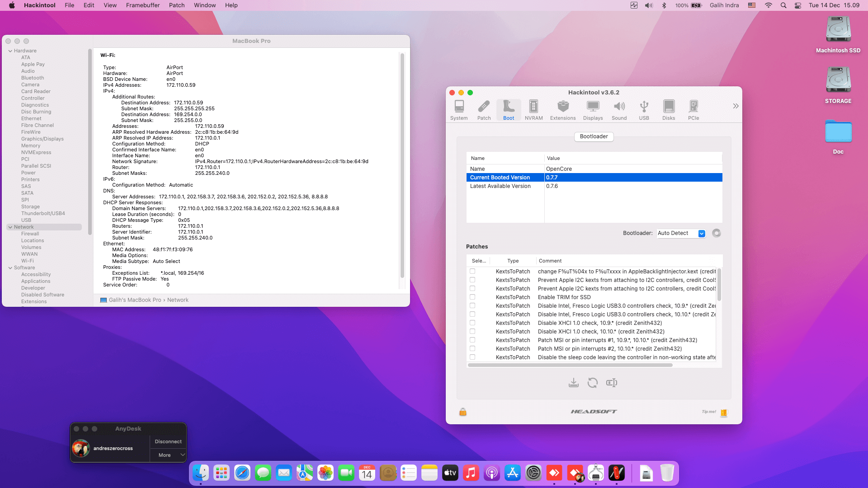Image resolution: width=868 pixels, height=488 pixels.
Task: Click the bootloader info round button
Action: pos(716,233)
